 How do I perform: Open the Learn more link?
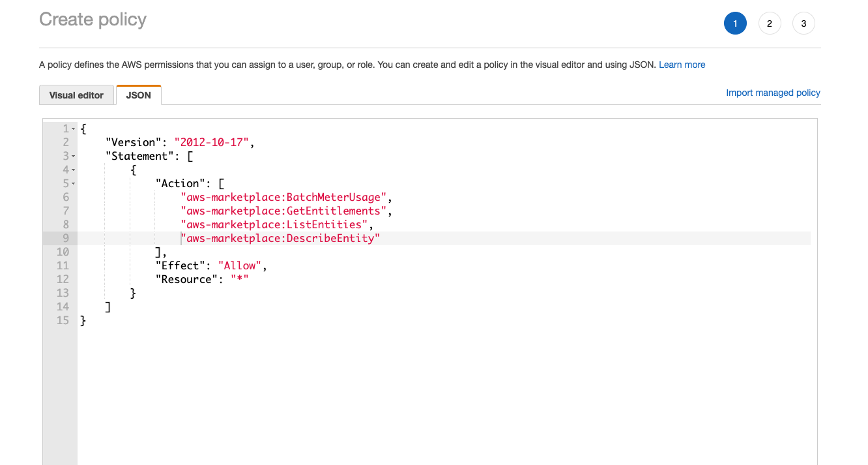(682, 65)
